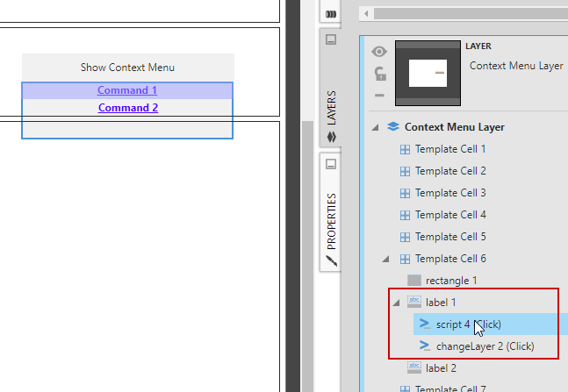
Task: Click the Command 2 link
Action: (x=128, y=108)
